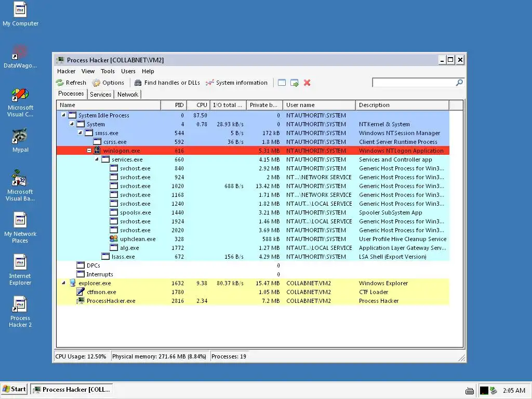
Task: Collapse the services.exe tree node
Action: [97, 159]
